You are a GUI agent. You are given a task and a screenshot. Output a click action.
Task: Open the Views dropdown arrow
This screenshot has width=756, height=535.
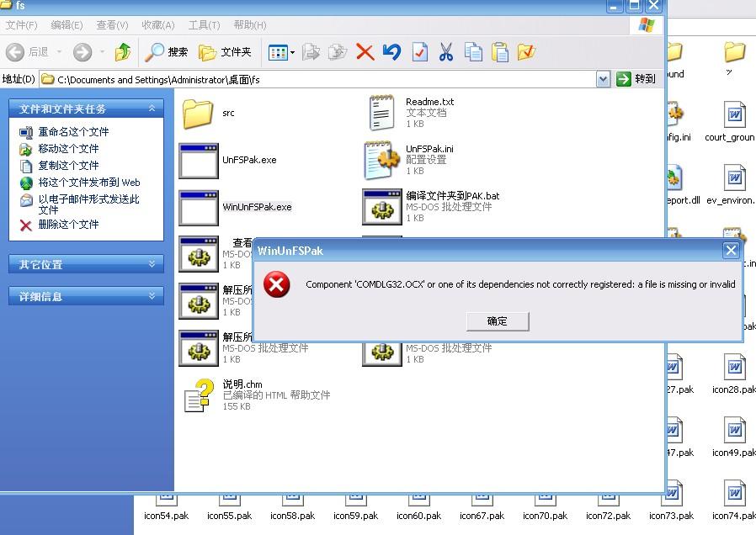(x=292, y=52)
